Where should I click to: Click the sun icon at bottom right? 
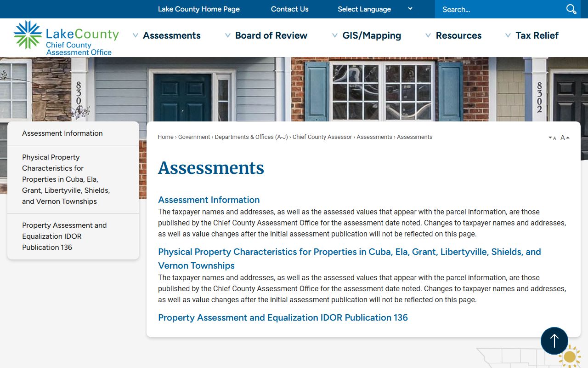(570, 356)
